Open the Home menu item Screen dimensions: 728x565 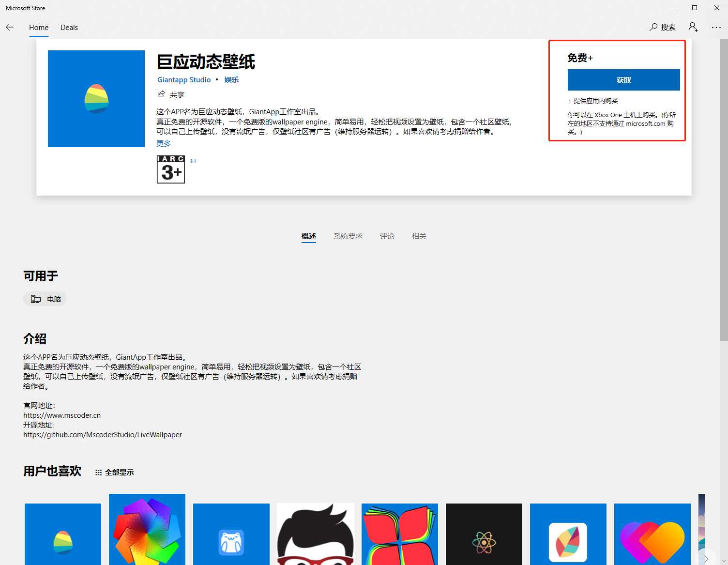pos(38,28)
